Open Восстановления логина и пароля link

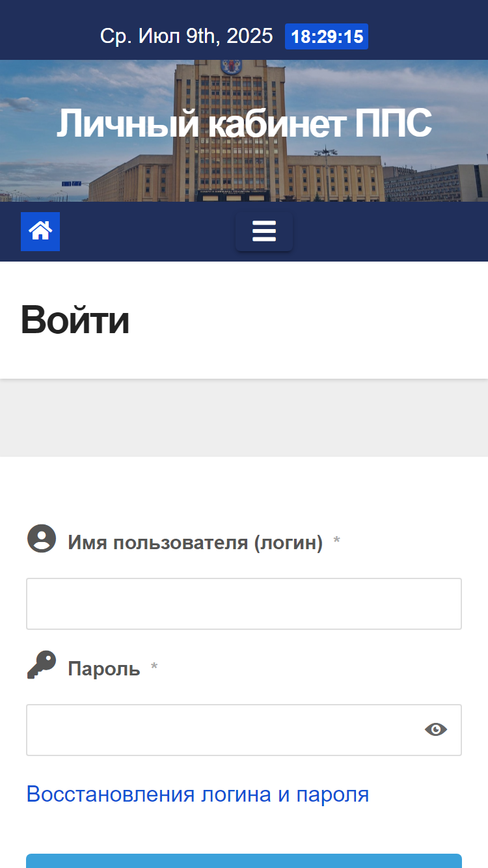pos(198,794)
